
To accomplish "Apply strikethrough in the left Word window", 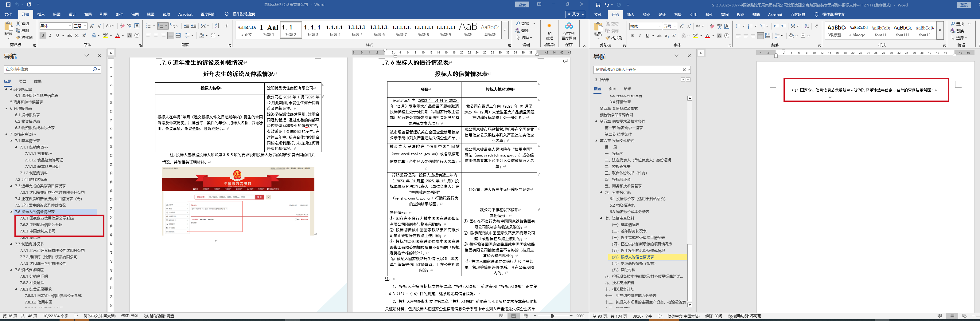I will tap(70, 35).
